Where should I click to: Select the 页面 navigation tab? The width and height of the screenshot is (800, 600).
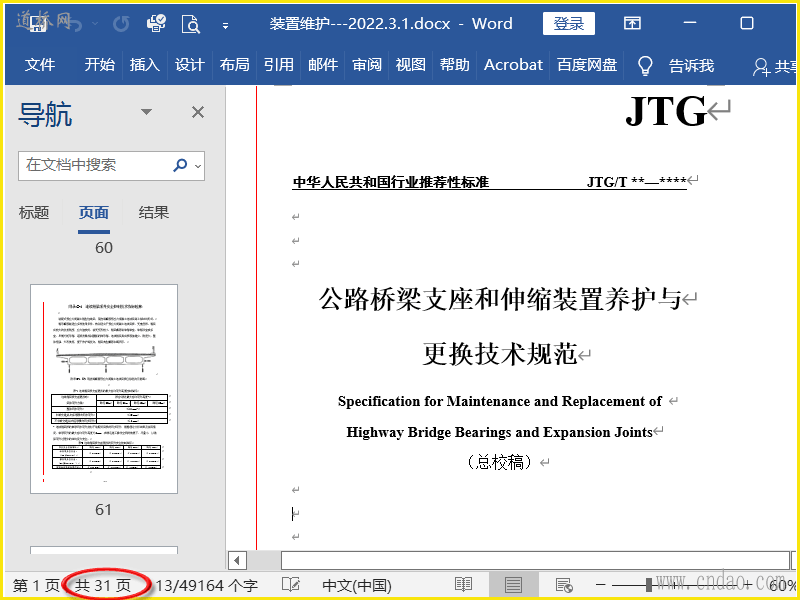coord(94,212)
